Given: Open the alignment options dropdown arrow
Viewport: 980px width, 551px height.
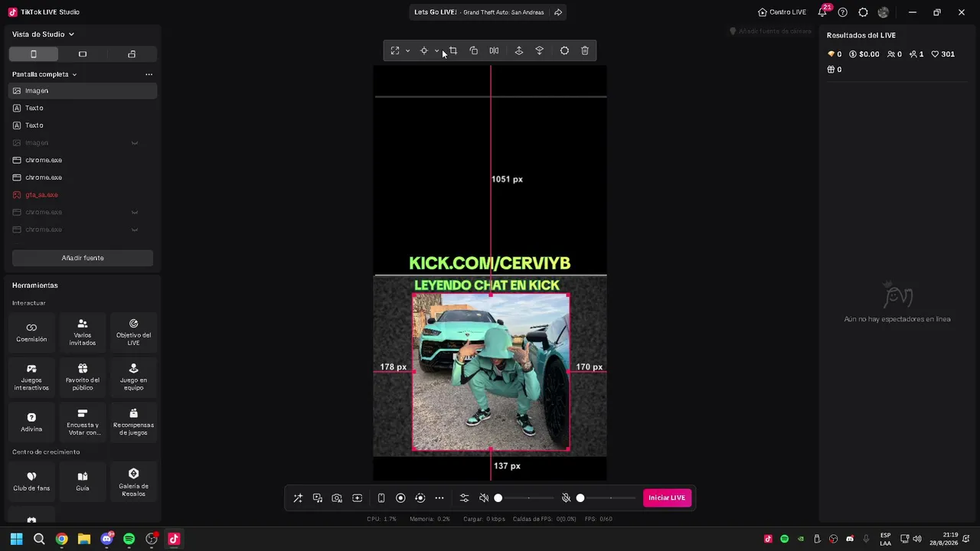Looking at the screenshot, I should (436, 51).
